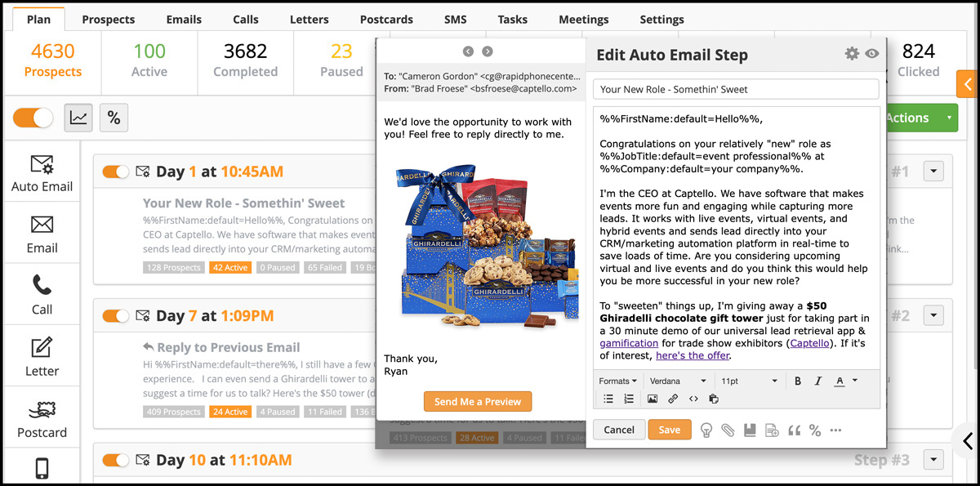Switch to percentage view button

(x=114, y=118)
